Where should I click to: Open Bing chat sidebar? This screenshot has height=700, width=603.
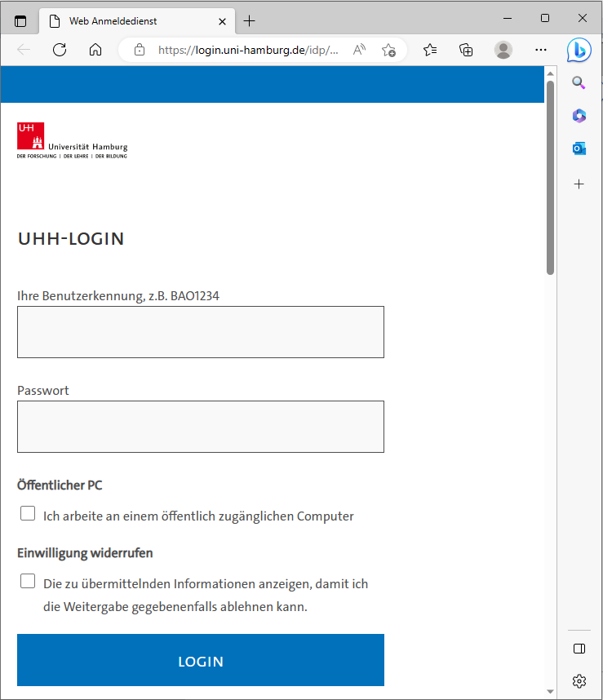click(579, 50)
